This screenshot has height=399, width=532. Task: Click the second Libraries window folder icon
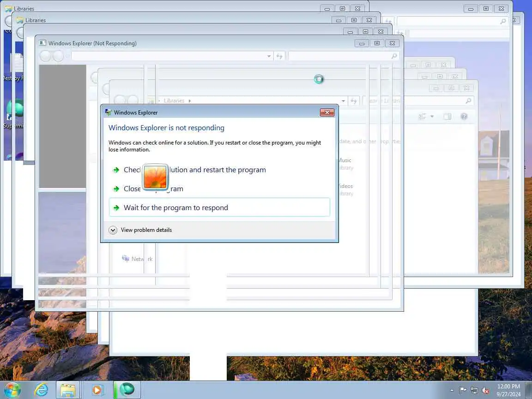pos(20,20)
